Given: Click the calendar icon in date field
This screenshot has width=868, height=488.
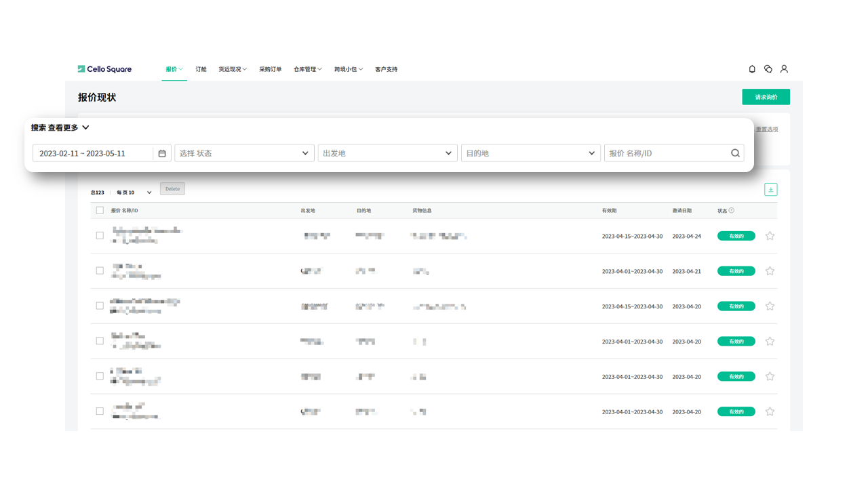Looking at the screenshot, I should click(162, 153).
